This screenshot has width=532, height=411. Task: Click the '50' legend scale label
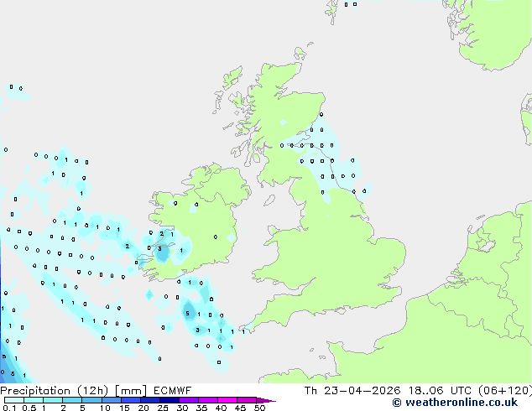(x=259, y=408)
